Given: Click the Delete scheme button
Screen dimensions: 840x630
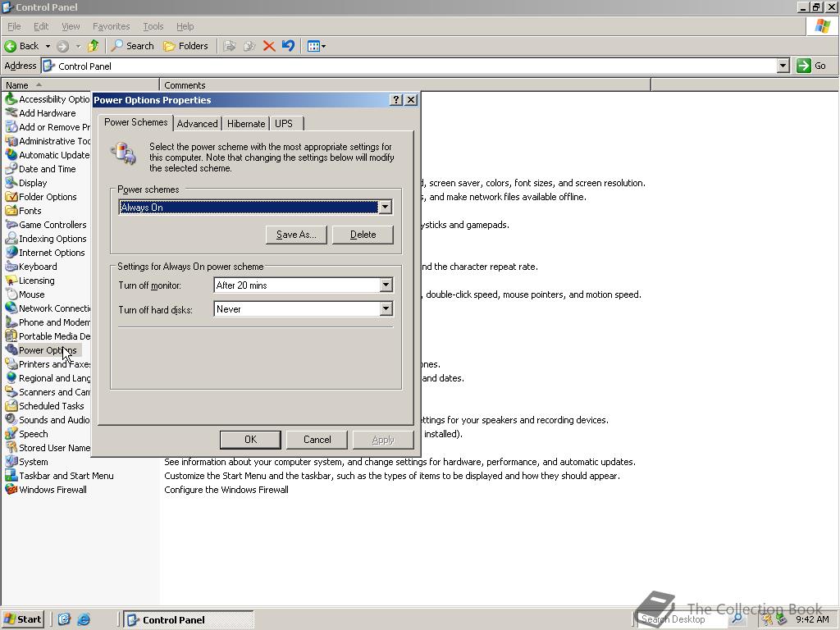Looking at the screenshot, I should (x=363, y=235).
